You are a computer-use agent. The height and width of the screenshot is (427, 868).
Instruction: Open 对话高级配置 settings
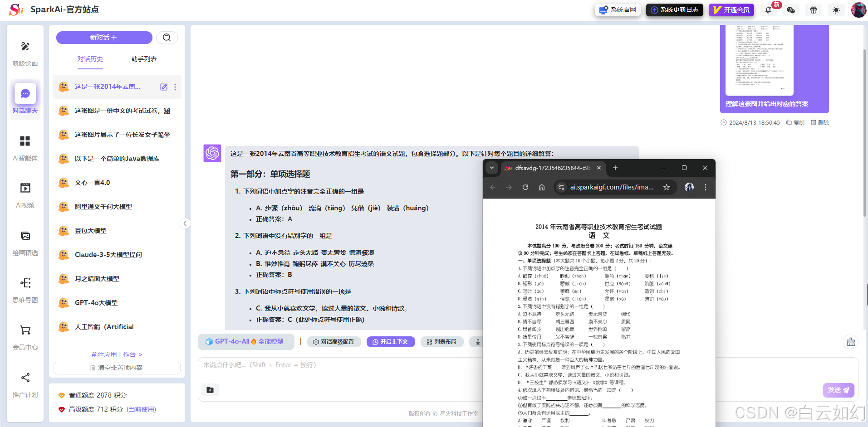tap(334, 342)
